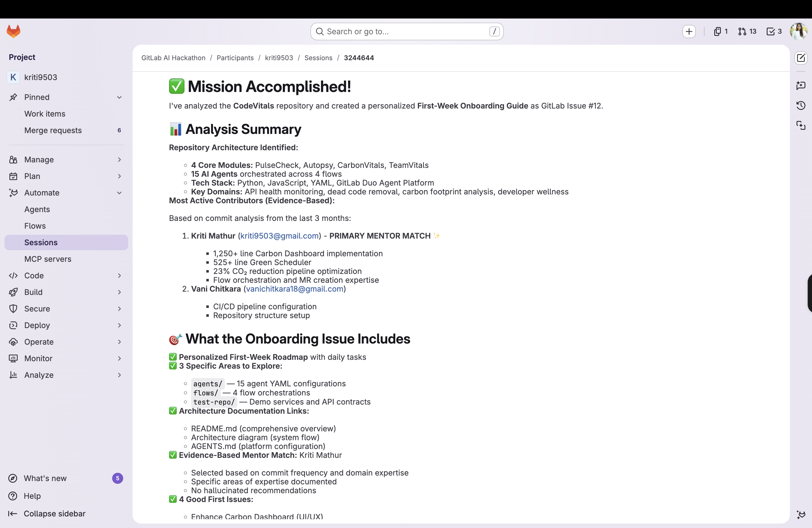The width and height of the screenshot is (812, 528).
Task: Open Flows in sidebar
Action: [35, 226]
